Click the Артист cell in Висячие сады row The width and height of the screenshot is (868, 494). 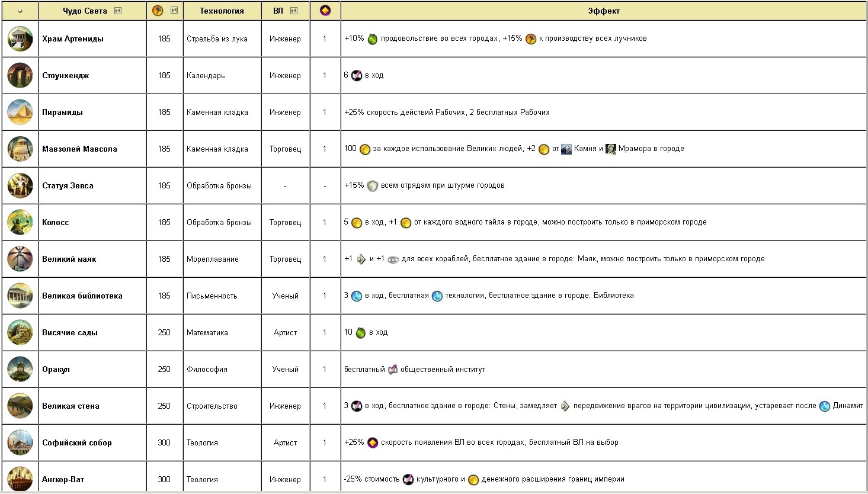286,333
